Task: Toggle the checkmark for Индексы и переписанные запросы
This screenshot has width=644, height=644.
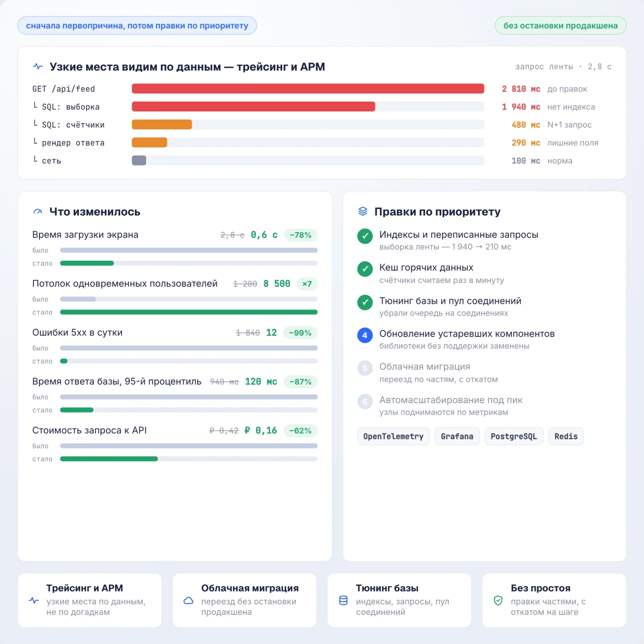Action: (x=365, y=236)
